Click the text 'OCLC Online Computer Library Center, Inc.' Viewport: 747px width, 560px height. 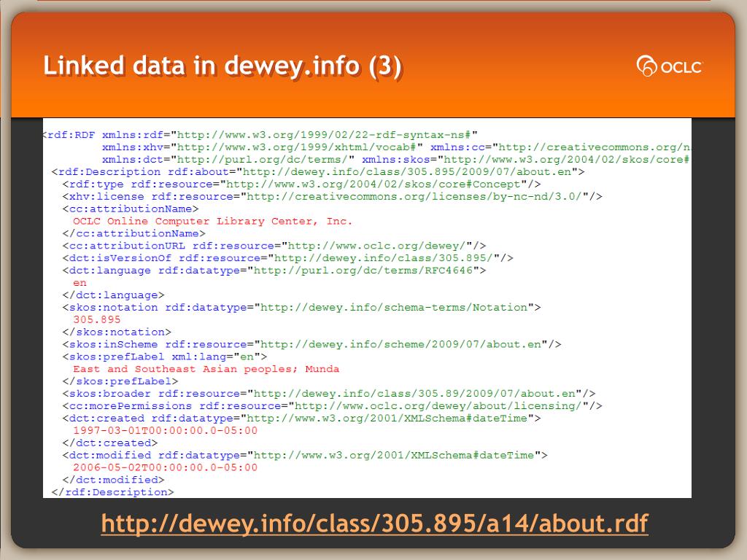pyautogui.click(x=212, y=222)
